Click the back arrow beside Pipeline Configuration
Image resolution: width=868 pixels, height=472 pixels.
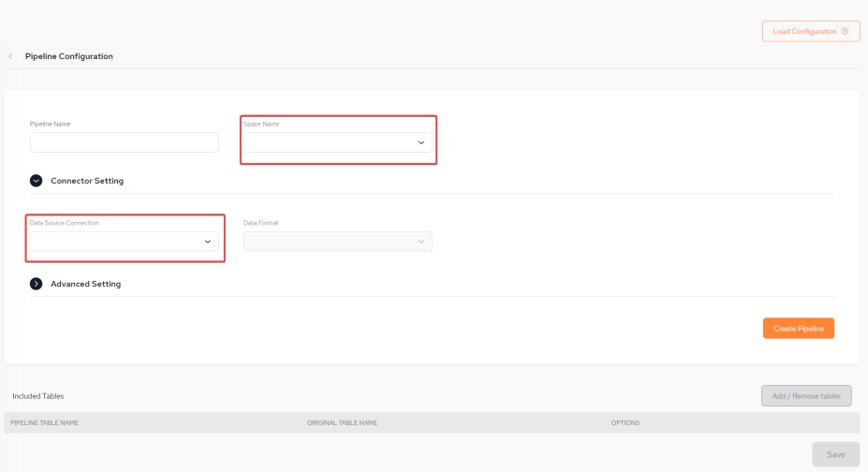[x=10, y=56]
